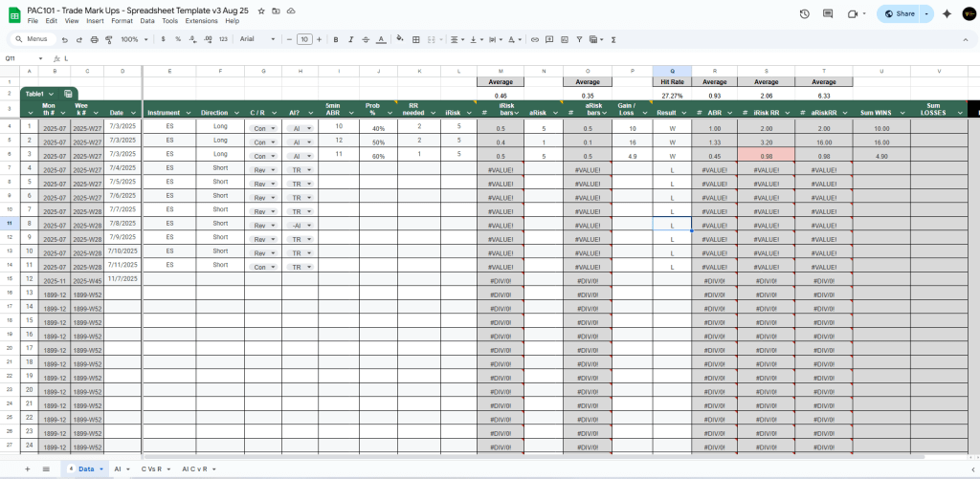Viewport: 980px width, 479px height.
Task: Click the Print icon
Action: click(94, 39)
